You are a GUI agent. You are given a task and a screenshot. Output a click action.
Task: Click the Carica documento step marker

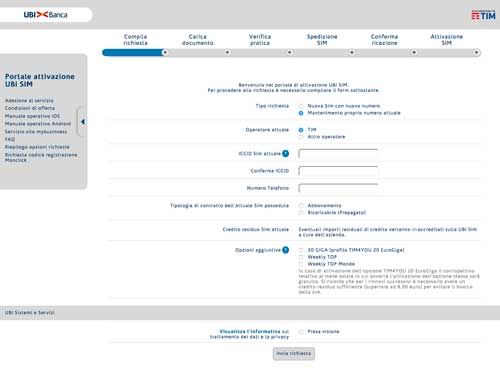click(227, 52)
